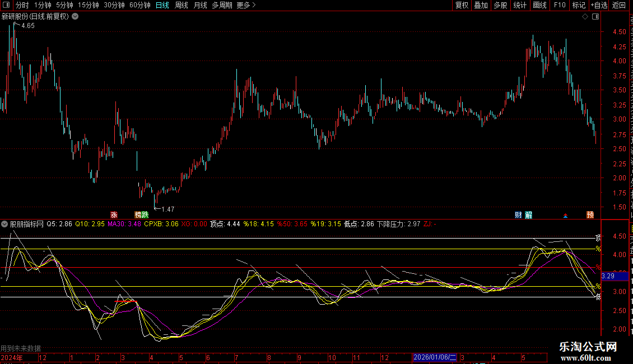Screen dimensions: 633x364
Task: Select the 60分钟 period tab
Action: (x=140, y=5)
